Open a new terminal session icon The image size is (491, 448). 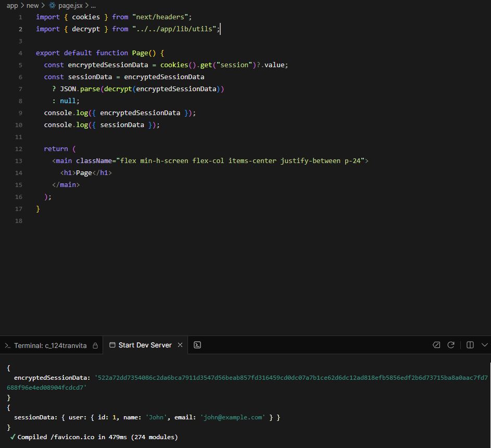(197, 345)
